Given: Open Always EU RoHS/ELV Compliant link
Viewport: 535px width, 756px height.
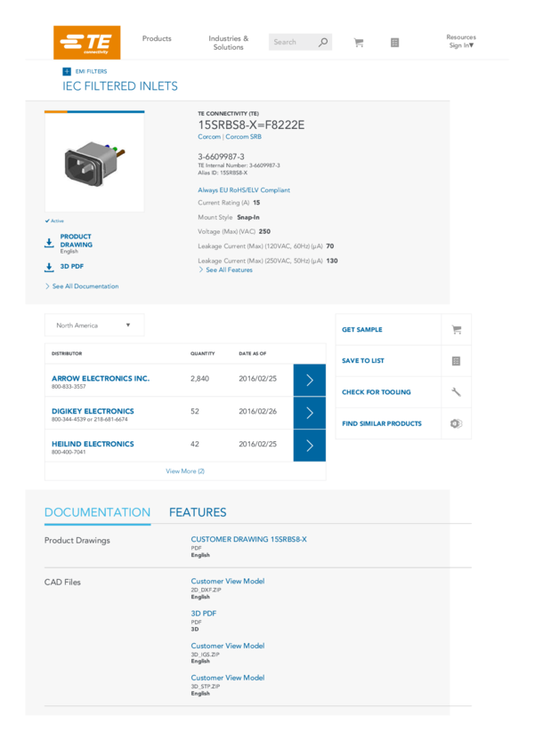Looking at the screenshot, I should 244,190.
